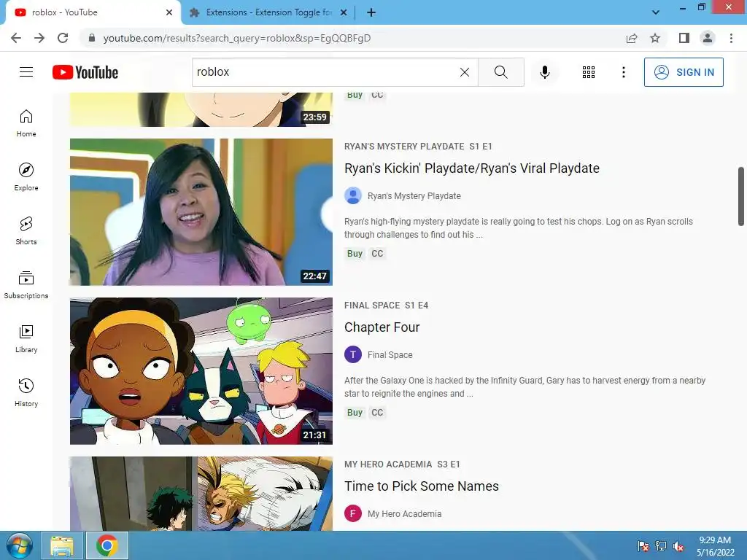Reload the current page
The height and width of the screenshot is (560, 747).
coord(63,38)
